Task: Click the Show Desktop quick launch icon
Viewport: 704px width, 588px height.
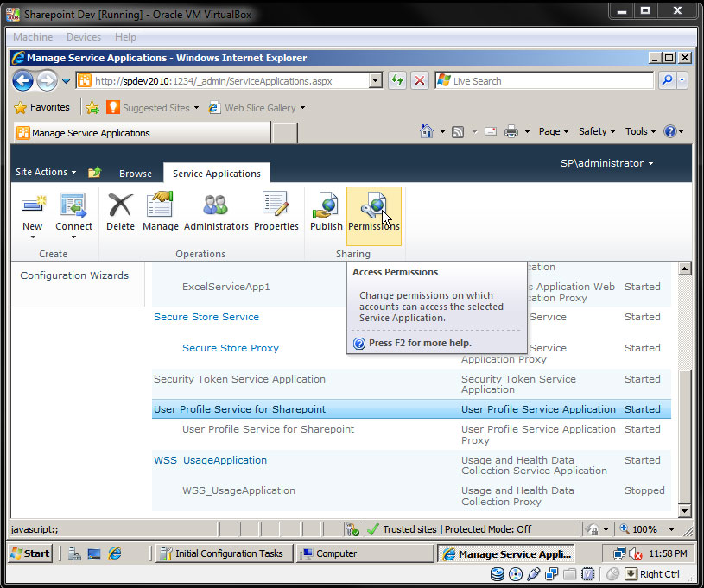Action: (94, 553)
